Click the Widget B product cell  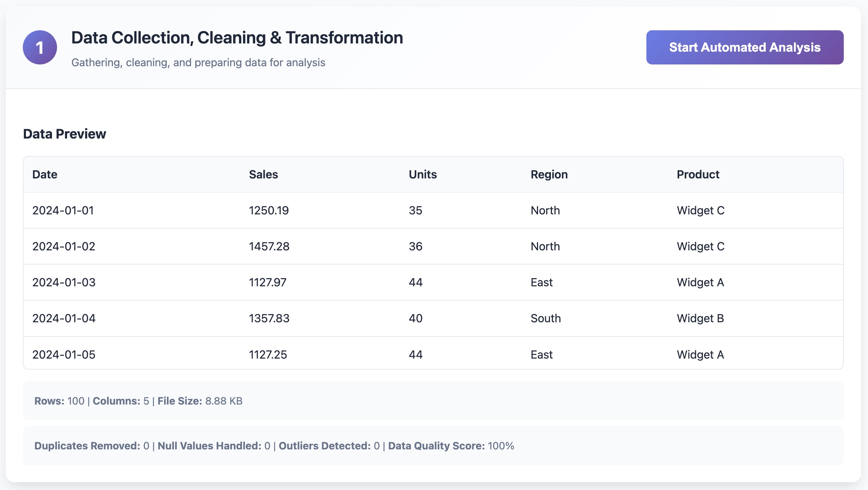coord(701,318)
